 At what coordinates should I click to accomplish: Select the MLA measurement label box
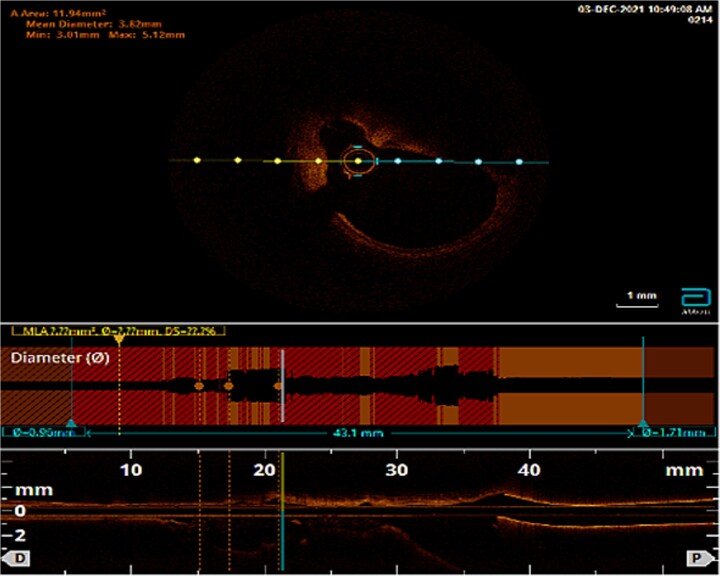(x=119, y=329)
